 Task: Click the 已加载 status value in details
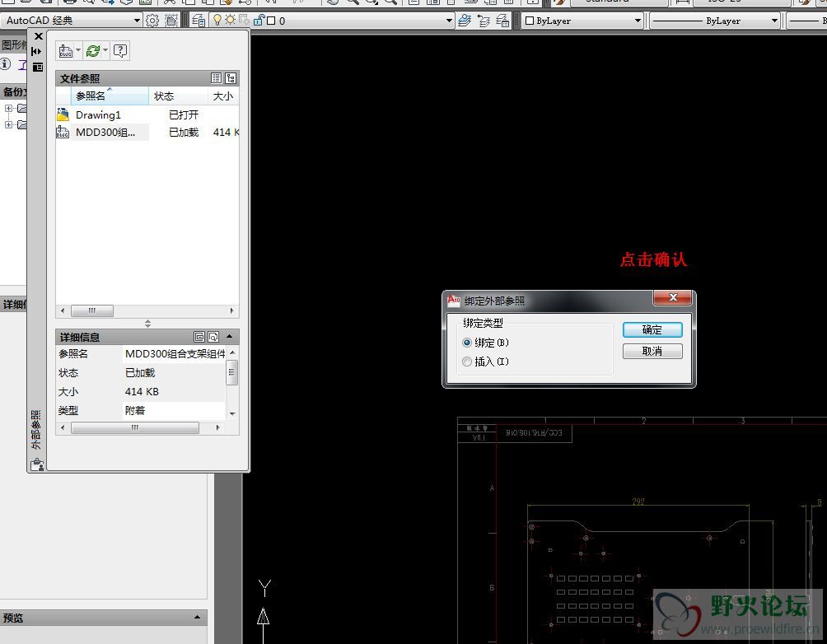(140, 373)
